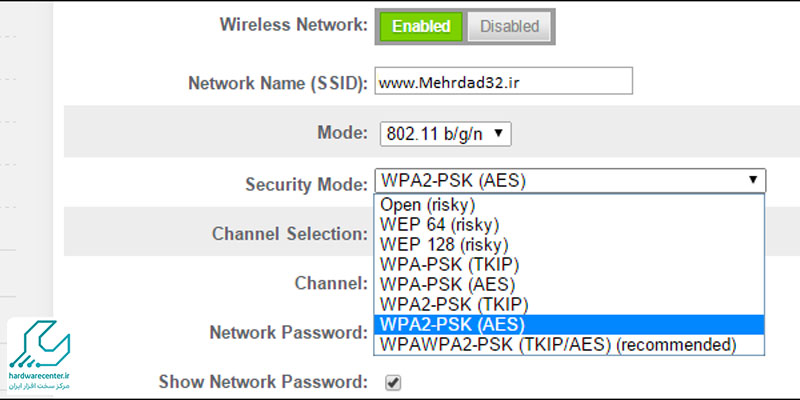Select highlighted WPA2-PSK (AES) list entry
Image resolution: width=800 pixels, height=400 pixels.
(x=569, y=324)
